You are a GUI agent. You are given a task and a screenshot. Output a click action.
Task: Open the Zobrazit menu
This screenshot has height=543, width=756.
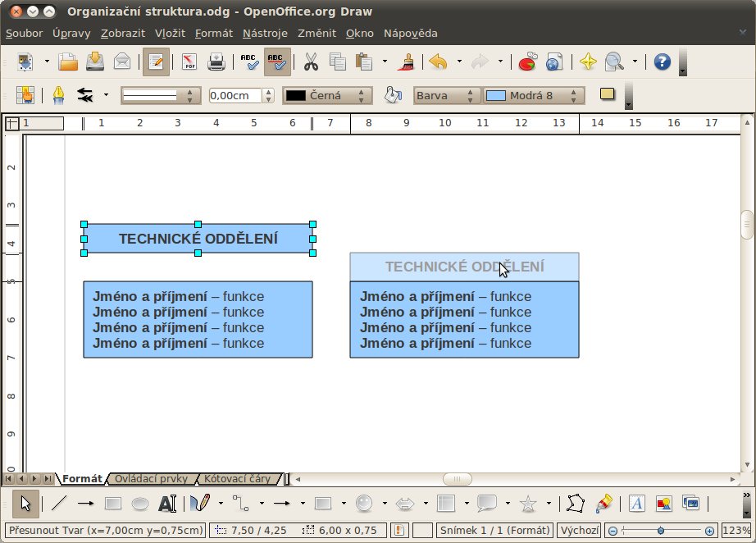[122, 34]
